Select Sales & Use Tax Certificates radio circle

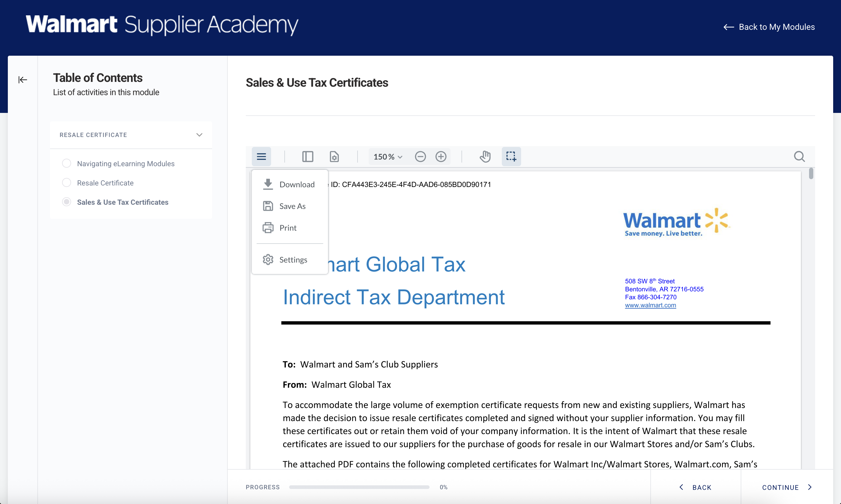tap(67, 202)
